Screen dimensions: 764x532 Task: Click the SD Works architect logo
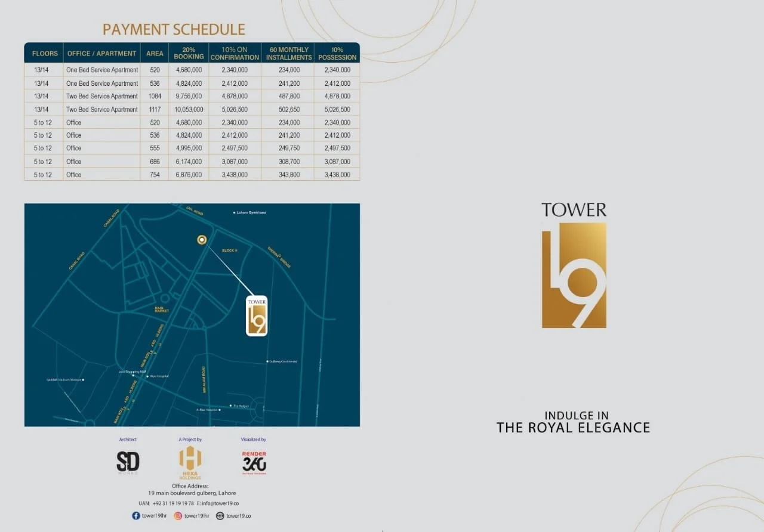[x=128, y=462]
